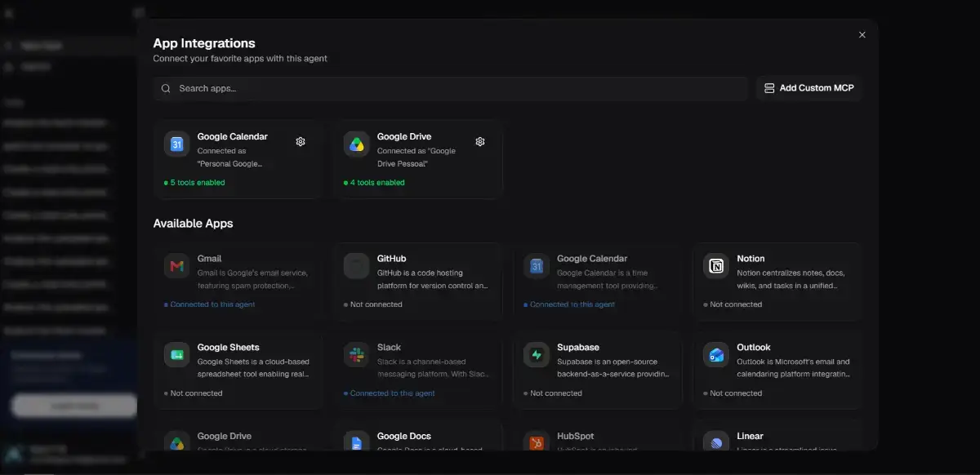
Task: Click Google Calendar icon under Available Apps
Action: click(x=537, y=266)
